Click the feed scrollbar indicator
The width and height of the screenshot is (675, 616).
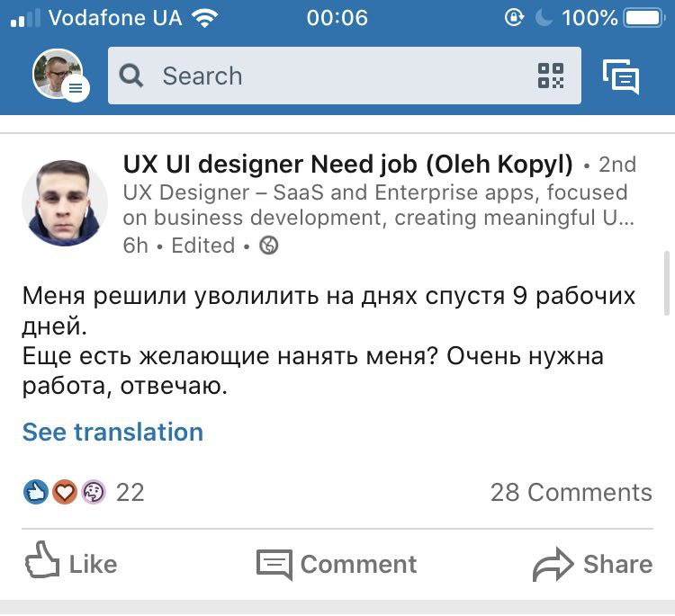coord(667,283)
